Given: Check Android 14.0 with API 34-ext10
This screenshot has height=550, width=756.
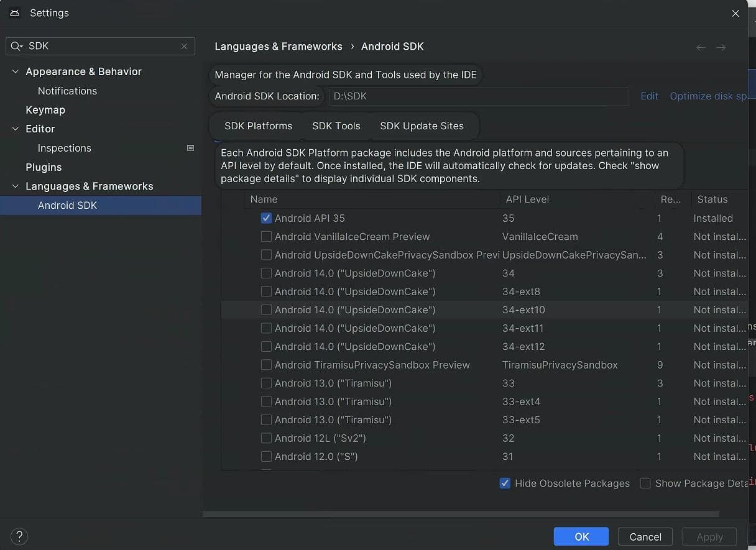Looking at the screenshot, I should 266,309.
